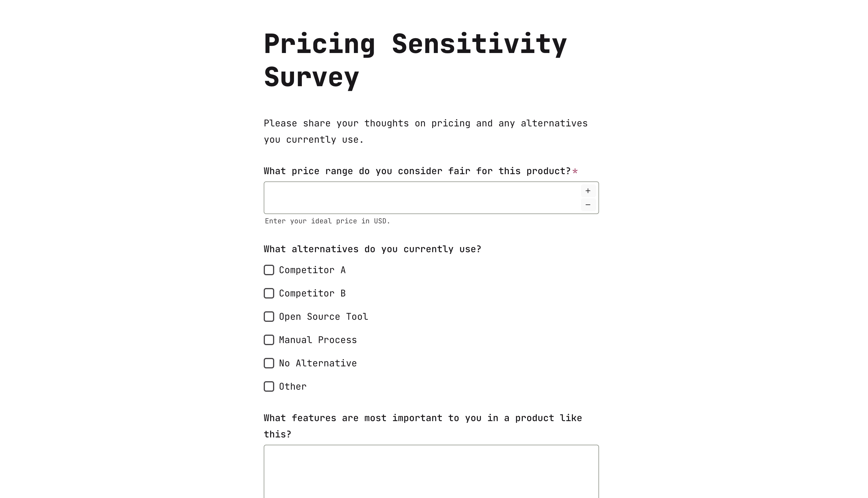Toggle the Other checkbox

pos(269,386)
